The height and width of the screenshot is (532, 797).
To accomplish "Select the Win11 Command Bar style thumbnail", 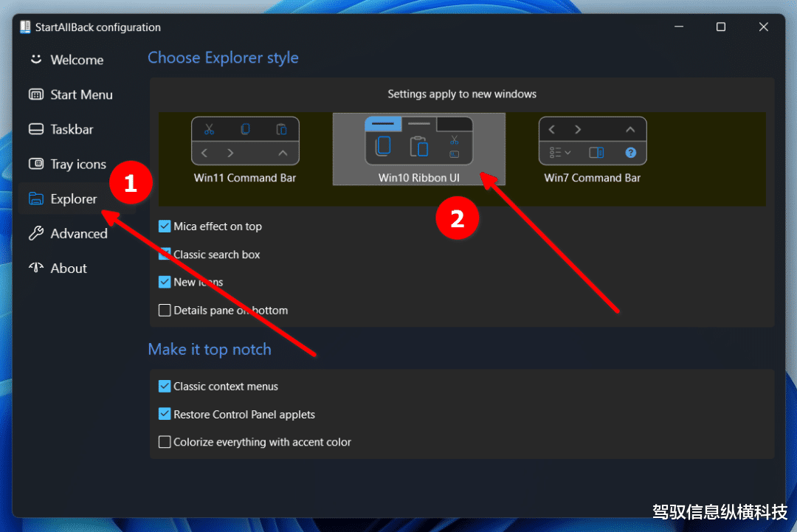I will pyautogui.click(x=245, y=141).
